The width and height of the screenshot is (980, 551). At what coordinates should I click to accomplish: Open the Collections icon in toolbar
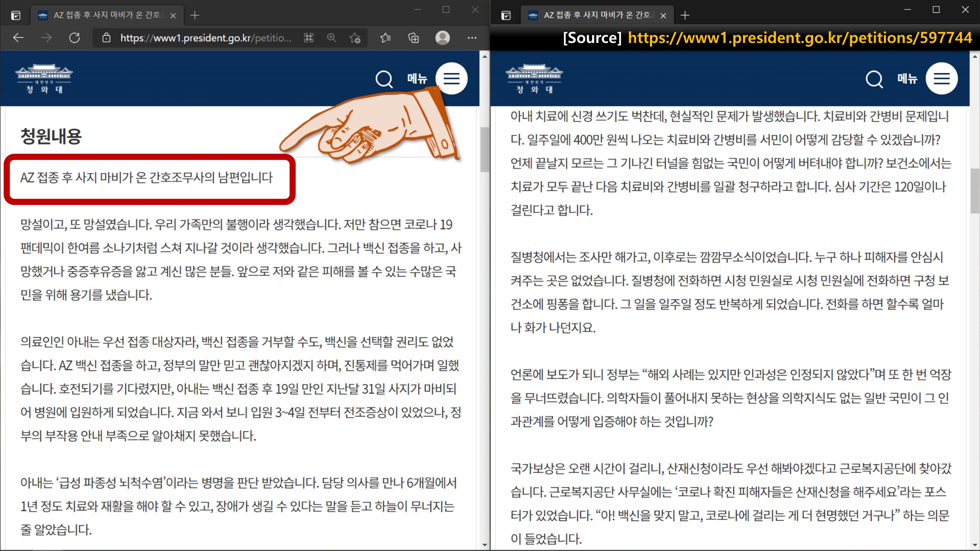413,38
